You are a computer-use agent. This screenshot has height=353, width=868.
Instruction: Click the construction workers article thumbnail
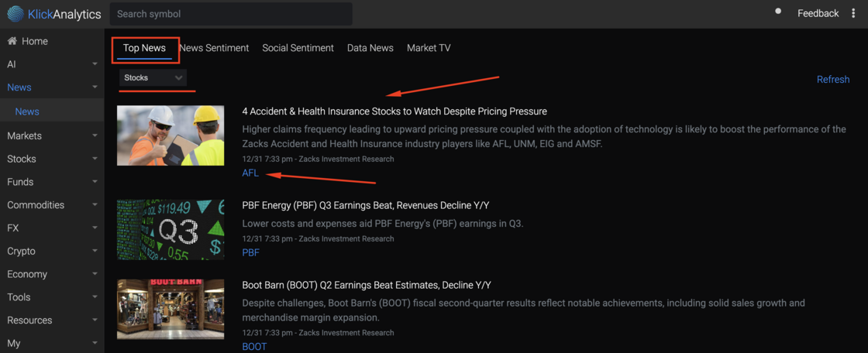click(170, 135)
